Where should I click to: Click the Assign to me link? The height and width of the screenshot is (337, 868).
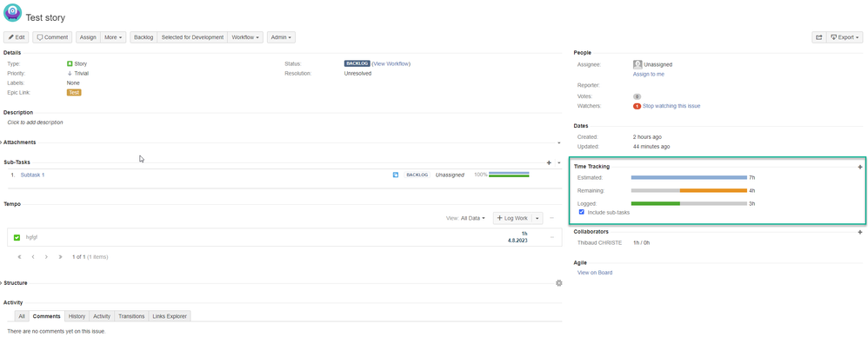point(649,74)
